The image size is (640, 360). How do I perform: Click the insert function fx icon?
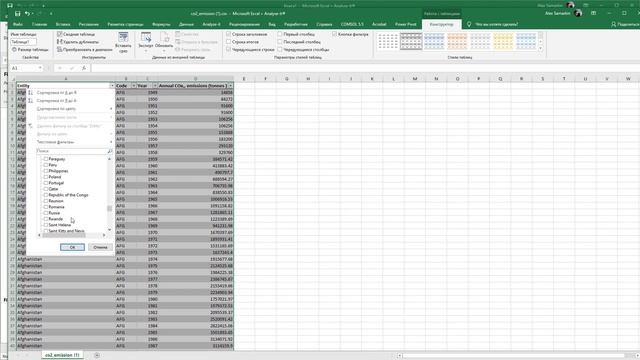(x=84, y=68)
